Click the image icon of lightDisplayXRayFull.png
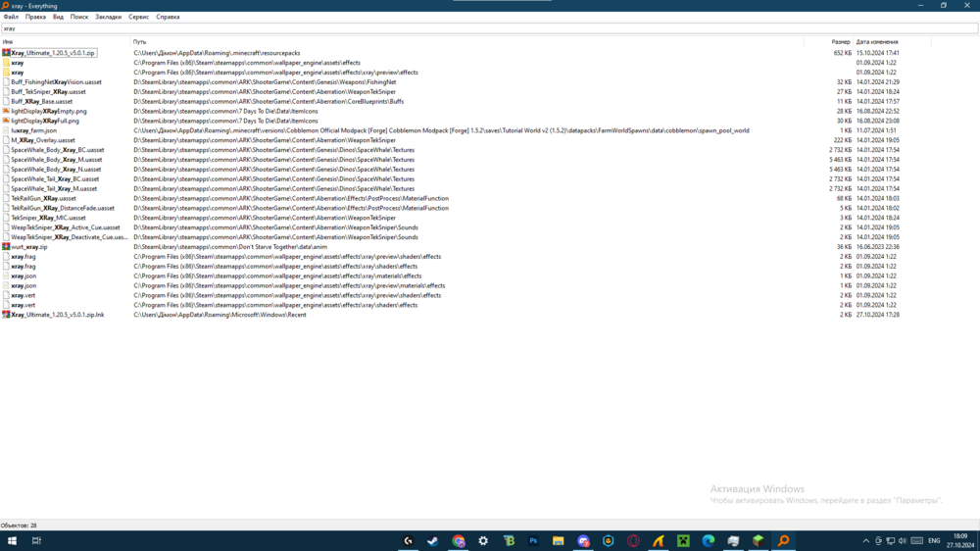The image size is (980, 551). (6, 121)
